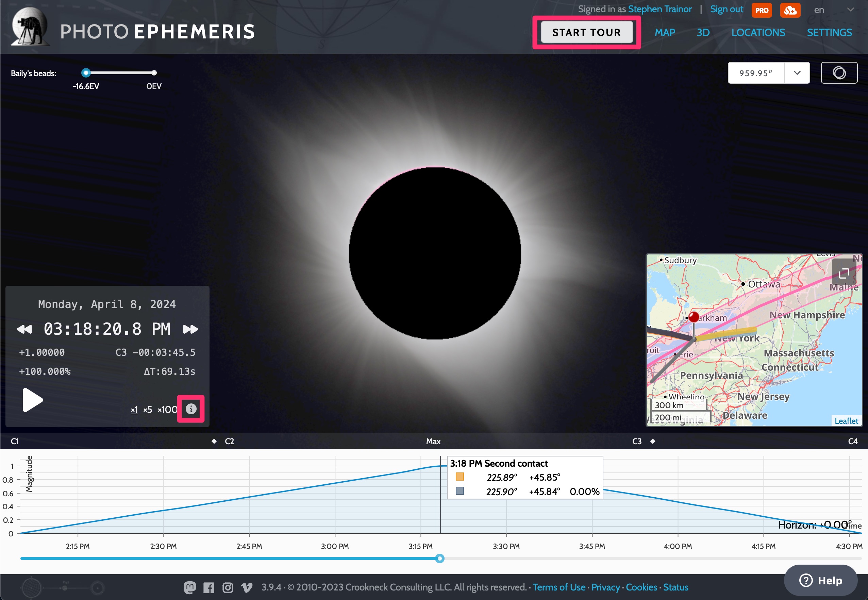Drag the Baily's beads exposure slider

click(84, 72)
